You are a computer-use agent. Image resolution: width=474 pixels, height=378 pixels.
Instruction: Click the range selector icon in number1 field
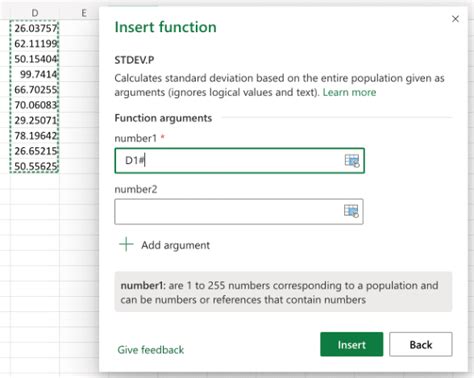pos(352,161)
